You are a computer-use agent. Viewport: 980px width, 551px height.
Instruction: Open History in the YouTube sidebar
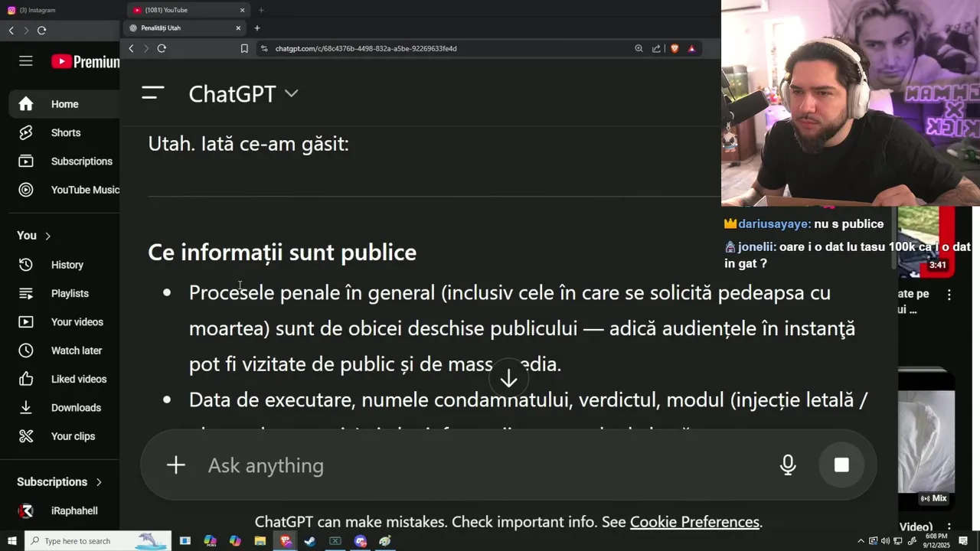tap(64, 265)
